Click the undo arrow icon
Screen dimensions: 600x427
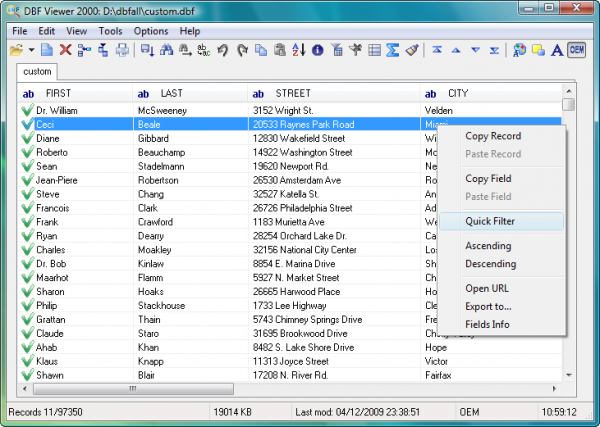click(x=223, y=49)
